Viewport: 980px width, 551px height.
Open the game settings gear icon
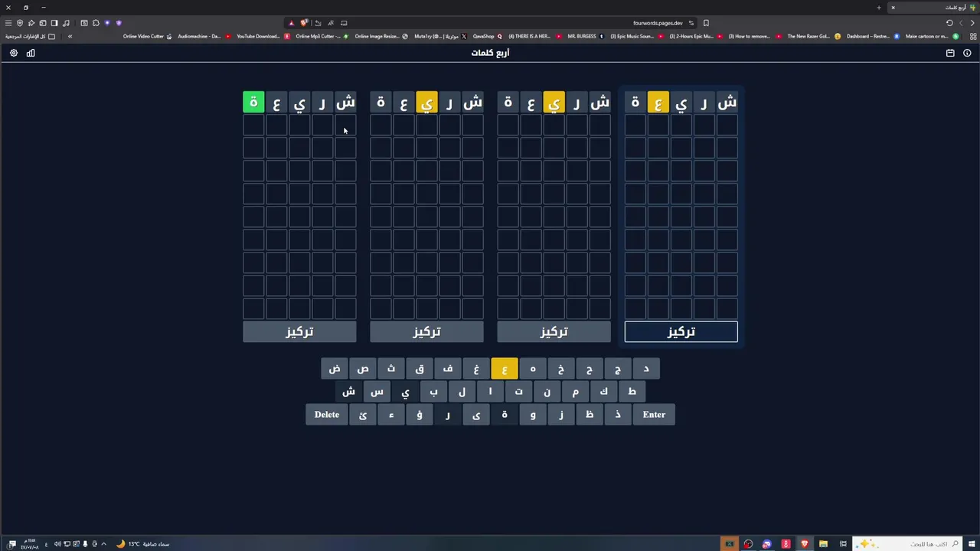(x=13, y=53)
